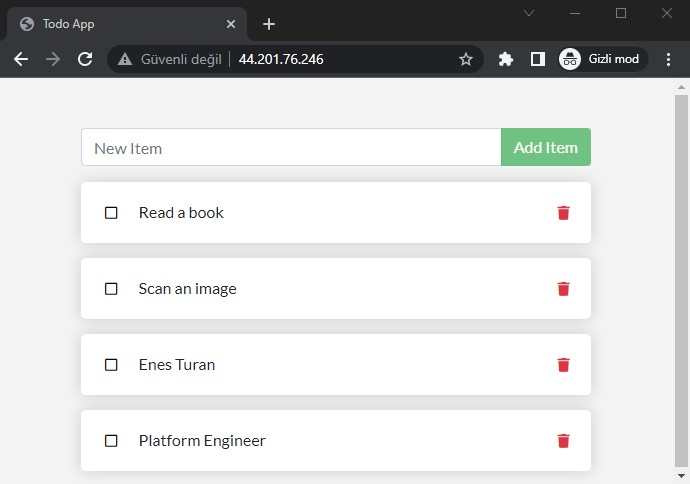Open a new browser tab

coord(268,24)
